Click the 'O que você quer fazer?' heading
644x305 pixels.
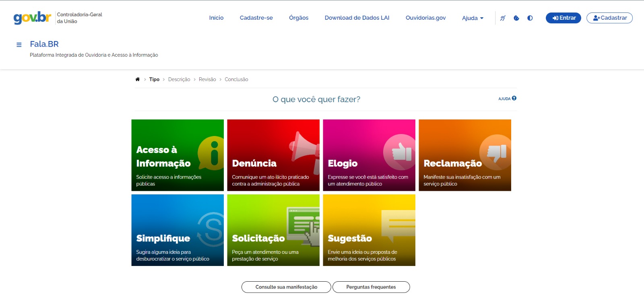(x=316, y=99)
